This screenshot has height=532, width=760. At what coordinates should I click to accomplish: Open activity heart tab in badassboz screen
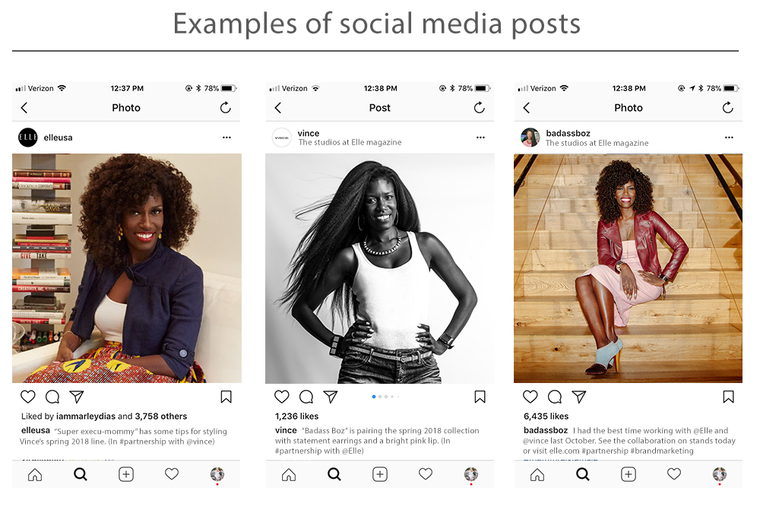tap(674, 473)
